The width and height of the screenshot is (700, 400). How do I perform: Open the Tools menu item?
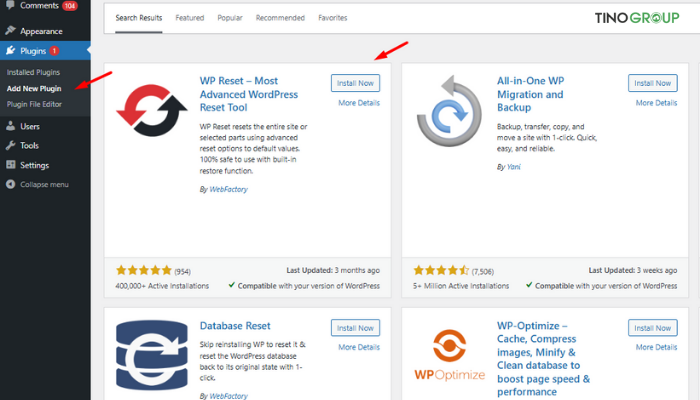pos(29,146)
